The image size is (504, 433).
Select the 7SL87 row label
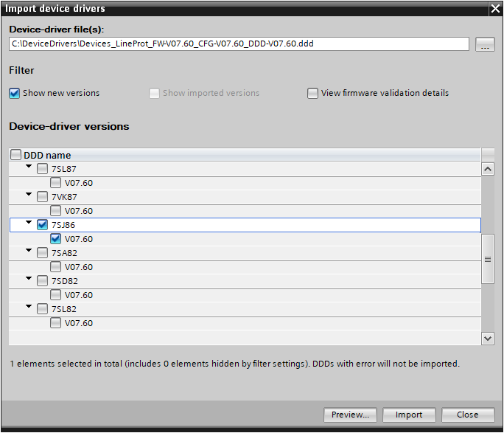point(64,169)
